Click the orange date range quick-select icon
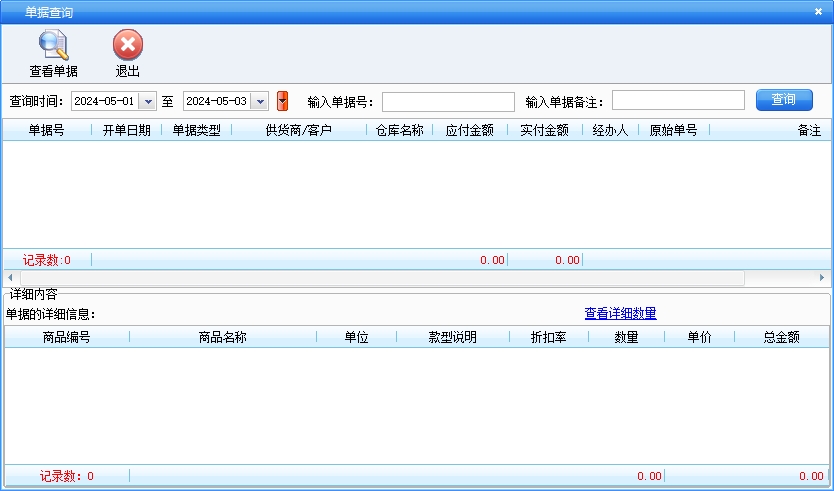The width and height of the screenshot is (834, 491). (282, 101)
